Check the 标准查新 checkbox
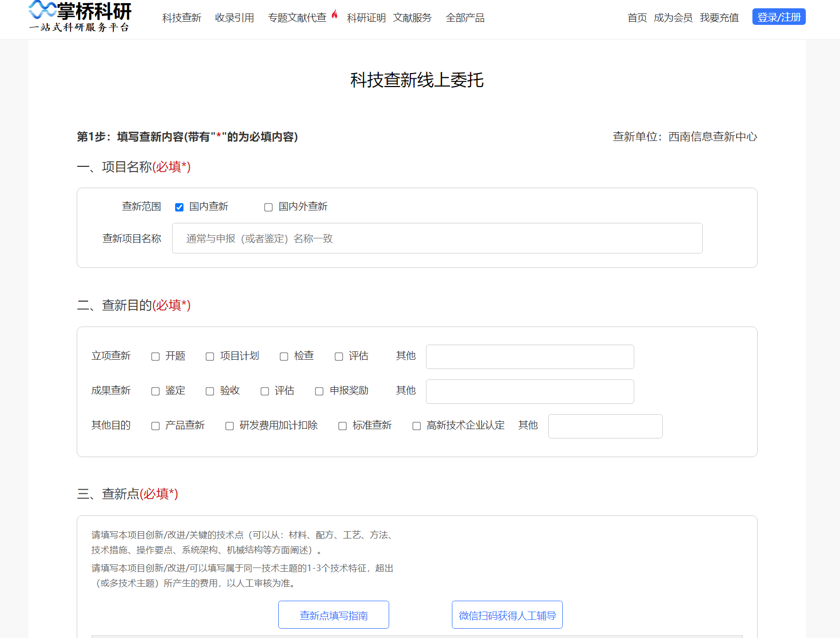The height and width of the screenshot is (638, 840). [343, 426]
